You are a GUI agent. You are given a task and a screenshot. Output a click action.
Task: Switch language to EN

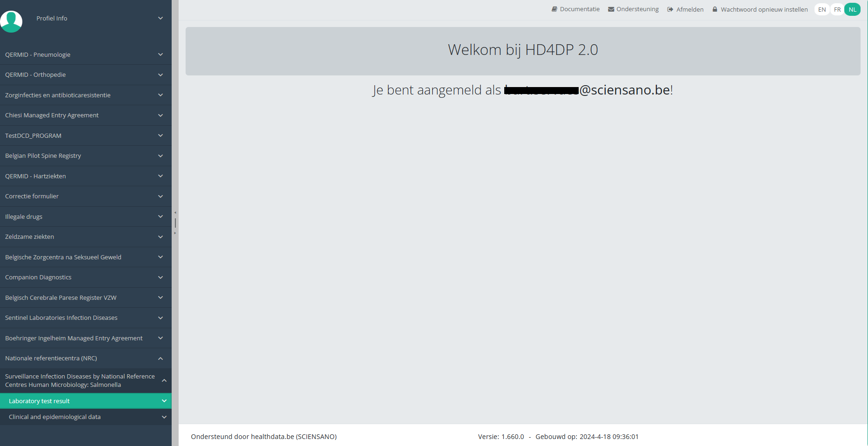coord(822,9)
